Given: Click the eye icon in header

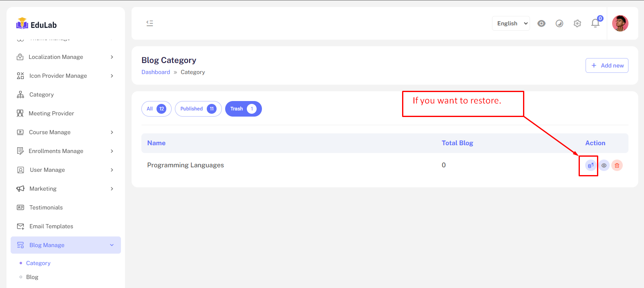Looking at the screenshot, I should [541, 23].
